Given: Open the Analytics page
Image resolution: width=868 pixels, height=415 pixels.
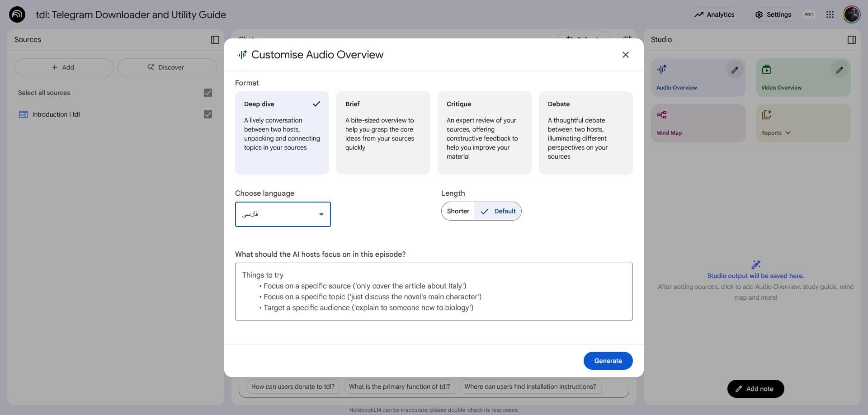Looking at the screenshot, I should coord(714,14).
